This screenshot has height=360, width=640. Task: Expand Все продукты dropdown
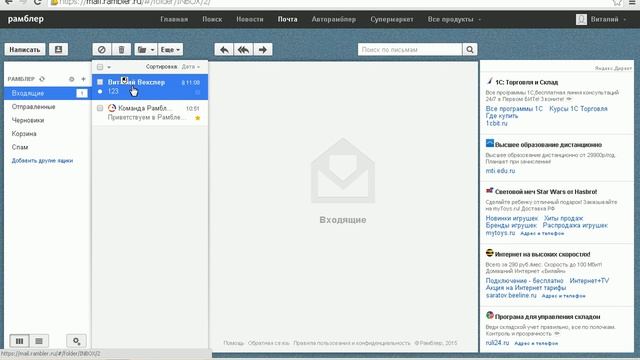[454, 19]
